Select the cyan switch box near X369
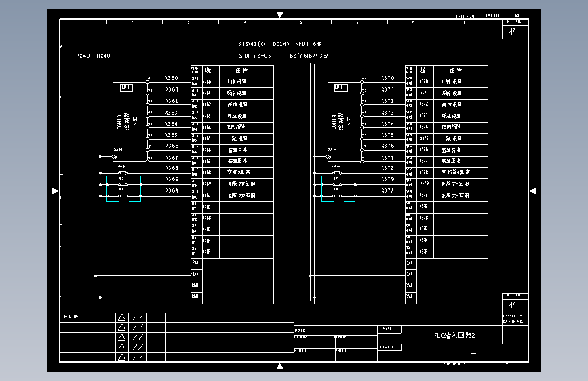Viewport: 588px width, 381px height. (123, 188)
